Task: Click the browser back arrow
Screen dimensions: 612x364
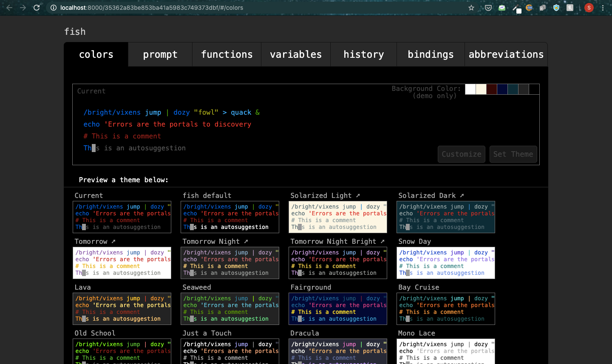Action: coord(9,7)
